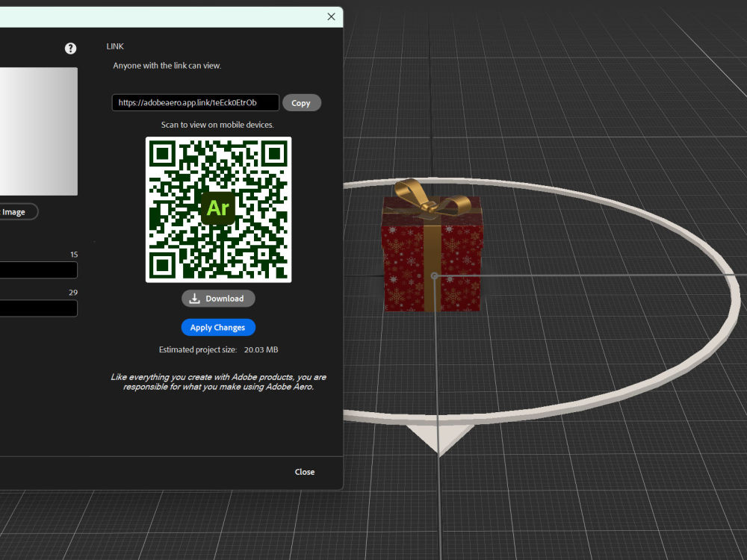This screenshot has width=747, height=560.
Task: Focus the text field with count 29
Action: coord(39,308)
